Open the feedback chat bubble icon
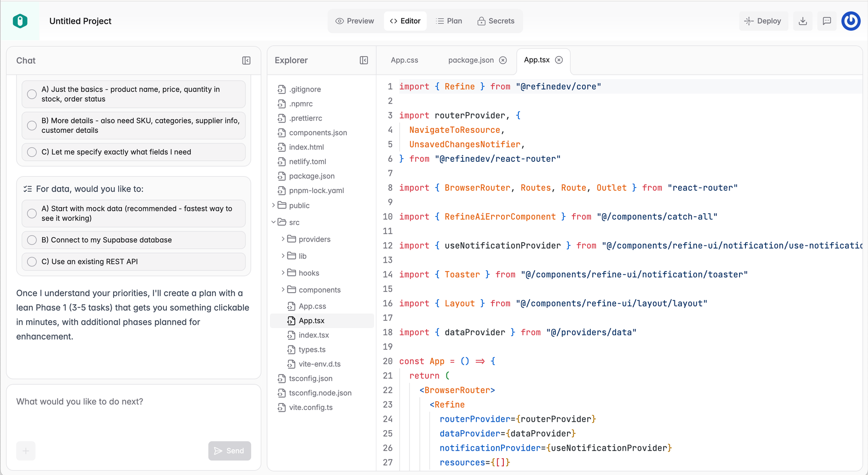This screenshot has height=475, width=868. [x=827, y=21]
